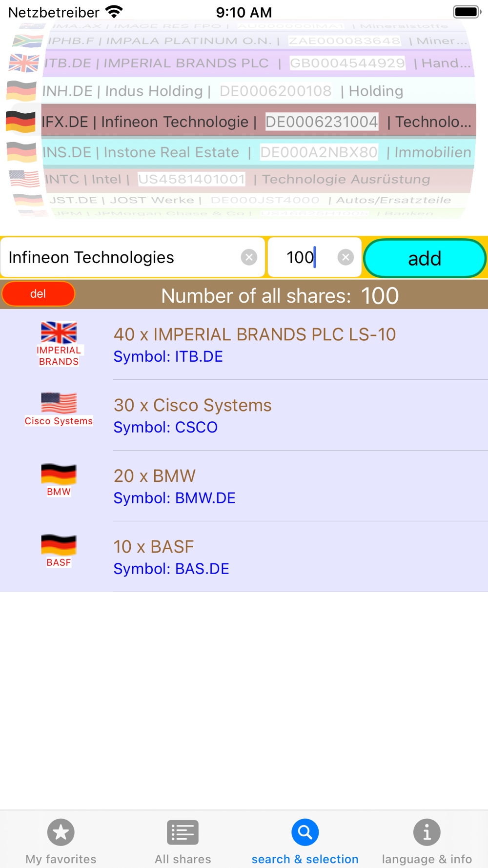The height and width of the screenshot is (868, 488).
Task: Choose INH.DE Indus Holding picker row
Action: pyautogui.click(x=241, y=91)
